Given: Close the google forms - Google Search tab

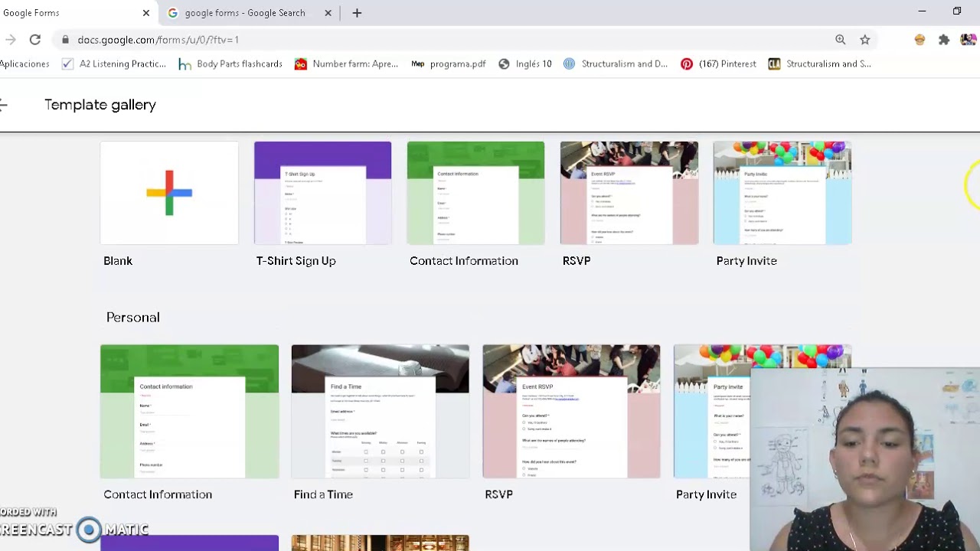Looking at the screenshot, I should coord(328,13).
